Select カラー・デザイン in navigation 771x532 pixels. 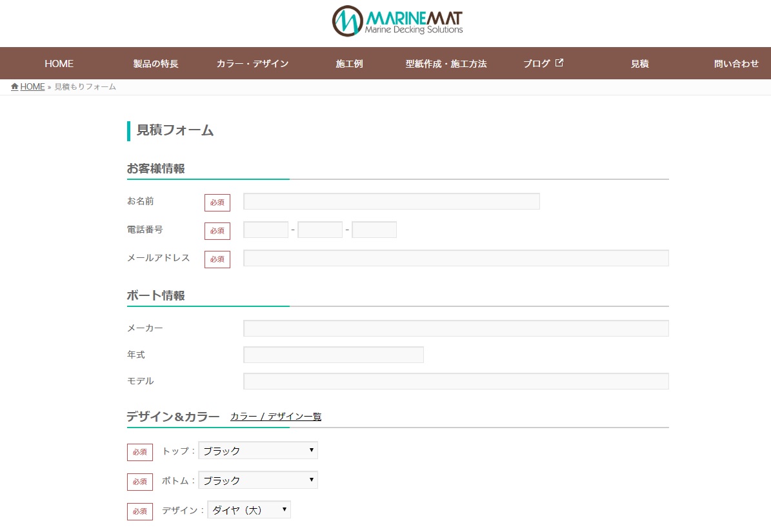click(252, 64)
